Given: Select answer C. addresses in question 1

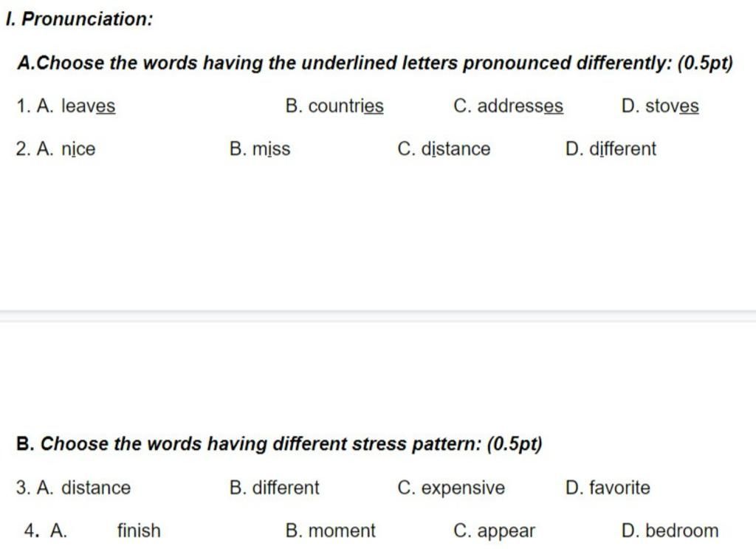Looking at the screenshot, I should click(x=508, y=106).
